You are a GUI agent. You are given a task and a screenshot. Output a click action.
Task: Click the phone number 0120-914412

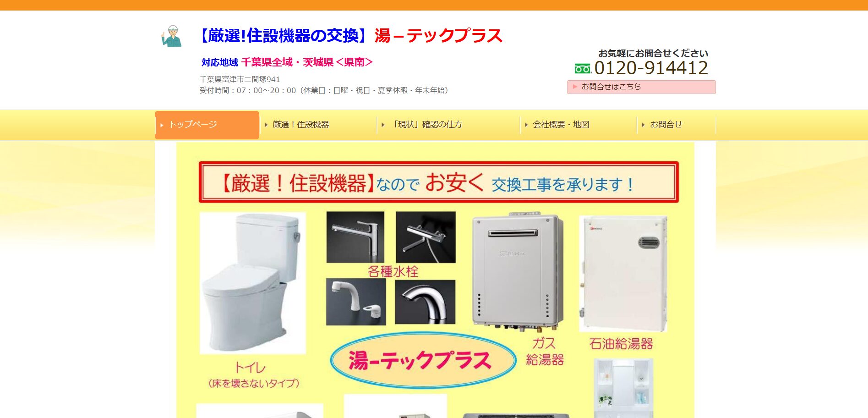[x=651, y=68]
